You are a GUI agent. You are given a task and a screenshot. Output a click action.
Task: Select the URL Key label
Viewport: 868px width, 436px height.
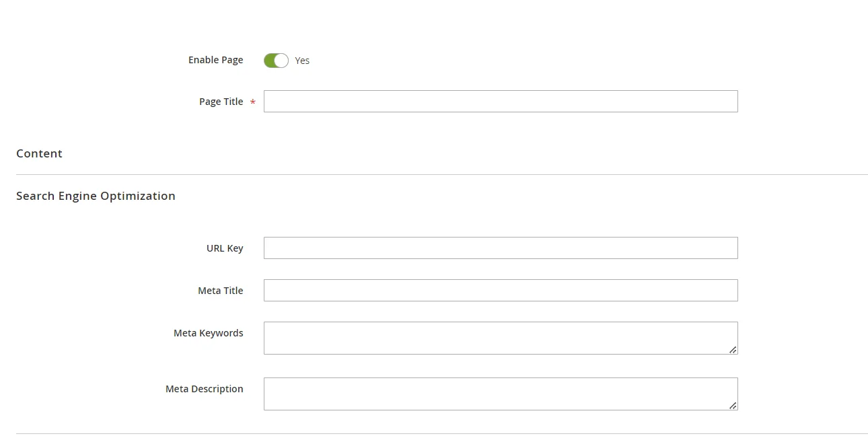(225, 248)
